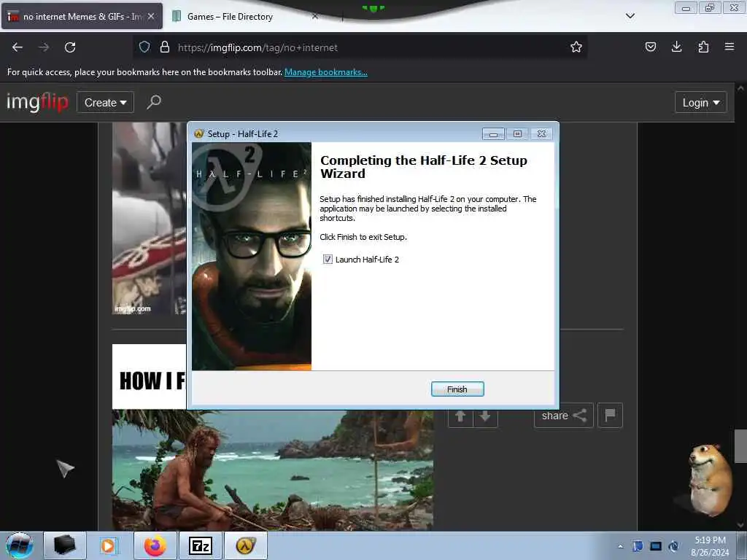Click Half-Life setup taskbar icon

click(246, 545)
